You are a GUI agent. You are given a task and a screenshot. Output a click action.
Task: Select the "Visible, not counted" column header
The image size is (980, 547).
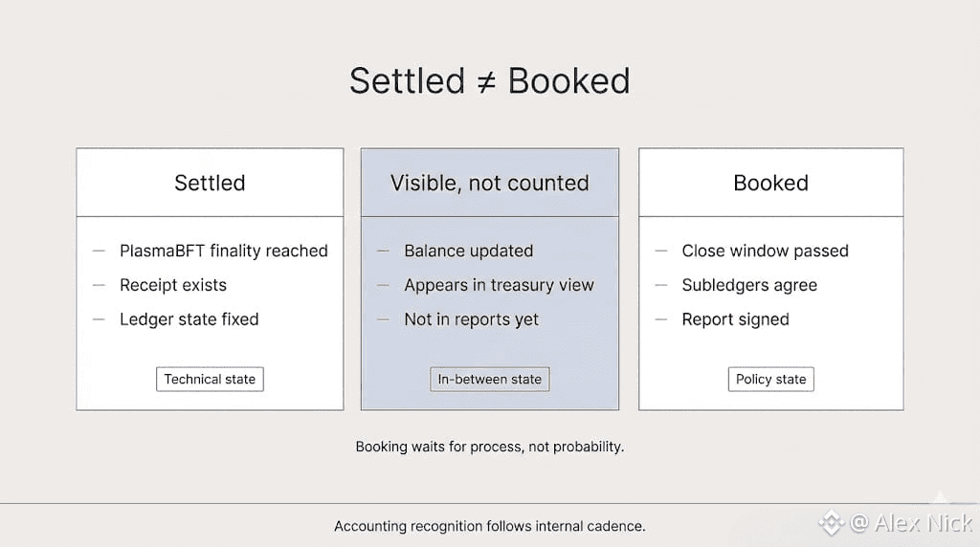pyautogui.click(x=489, y=183)
